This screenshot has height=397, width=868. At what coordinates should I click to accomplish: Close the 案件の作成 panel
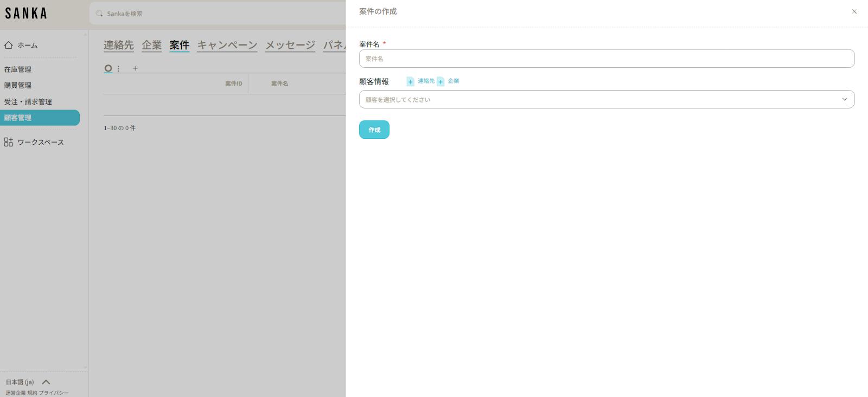click(854, 11)
